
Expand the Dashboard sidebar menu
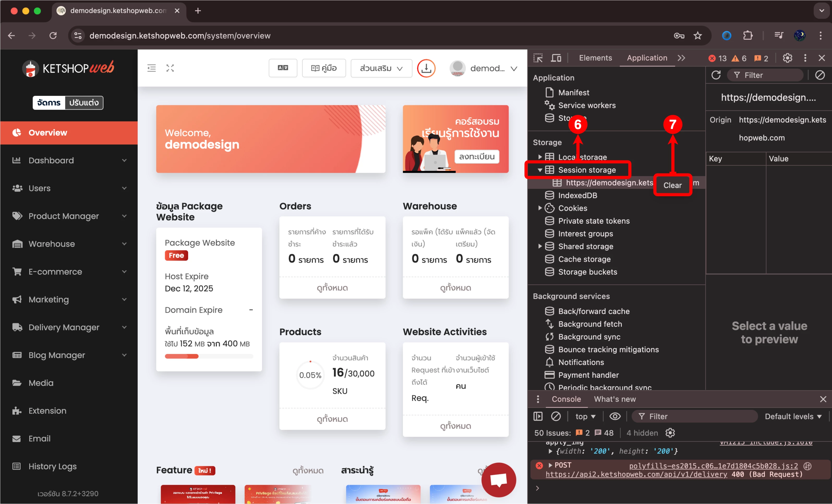[69, 160]
